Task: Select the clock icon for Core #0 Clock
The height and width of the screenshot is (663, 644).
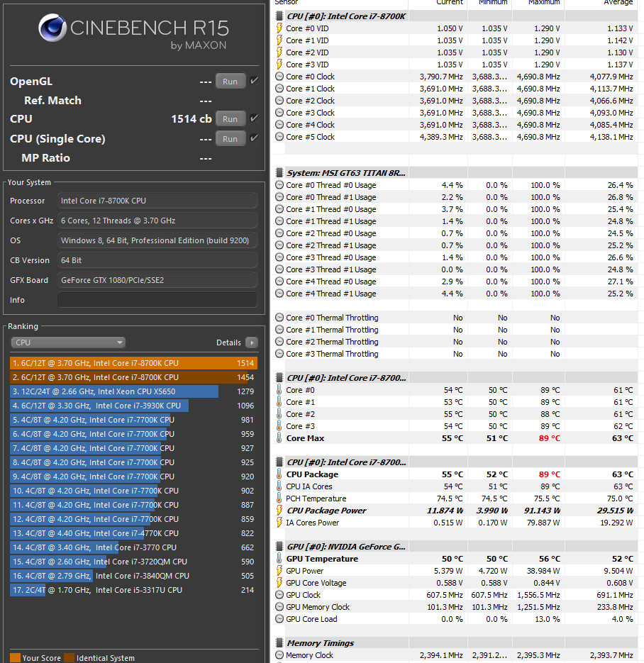Action: (x=279, y=77)
